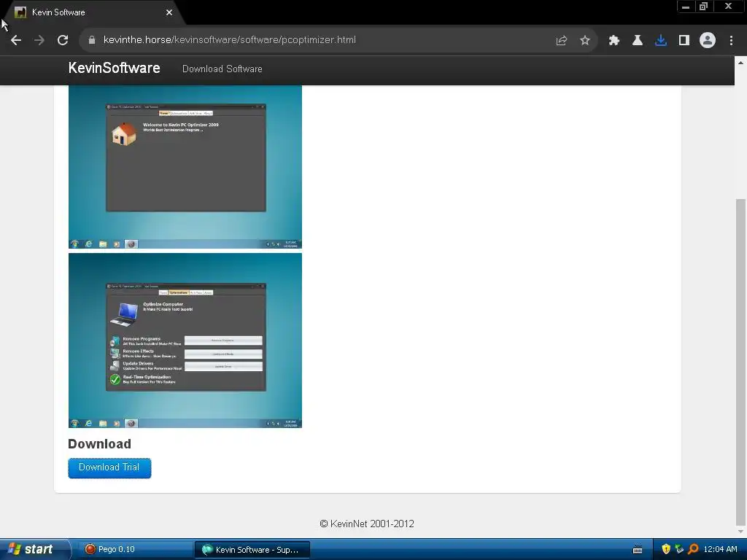The height and width of the screenshot is (560, 747).
Task: Open the extensions puzzle menu
Action: pyautogui.click(x=614, y=41)
